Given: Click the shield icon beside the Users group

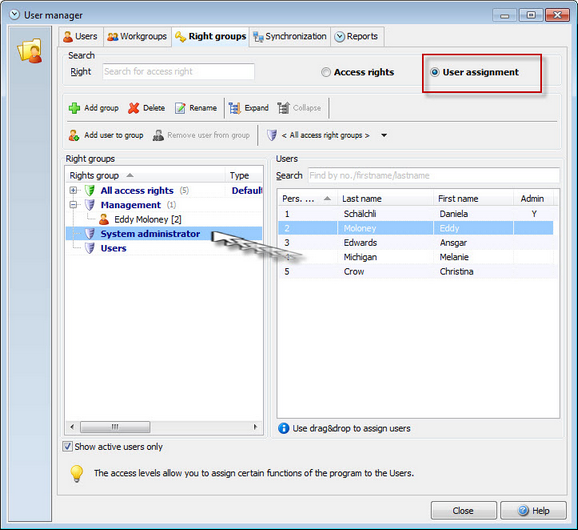Looking at the screenshot, I should point(90,248).
